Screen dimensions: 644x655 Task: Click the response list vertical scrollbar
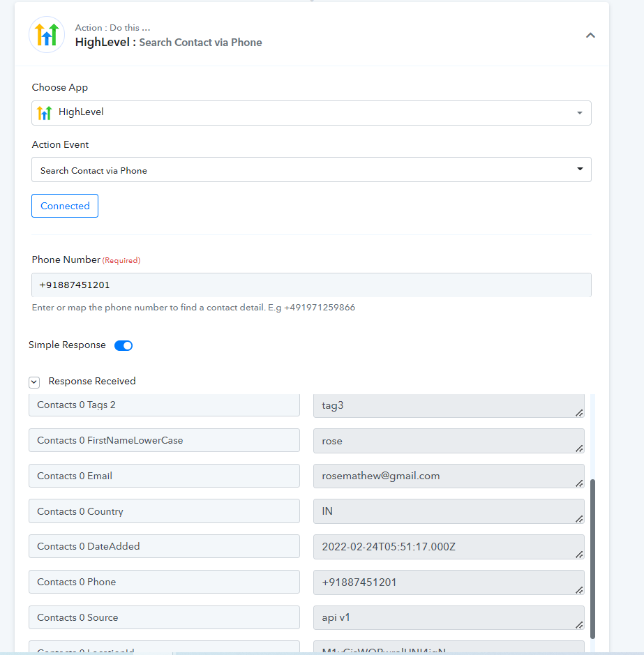click(x=592, y=559)
